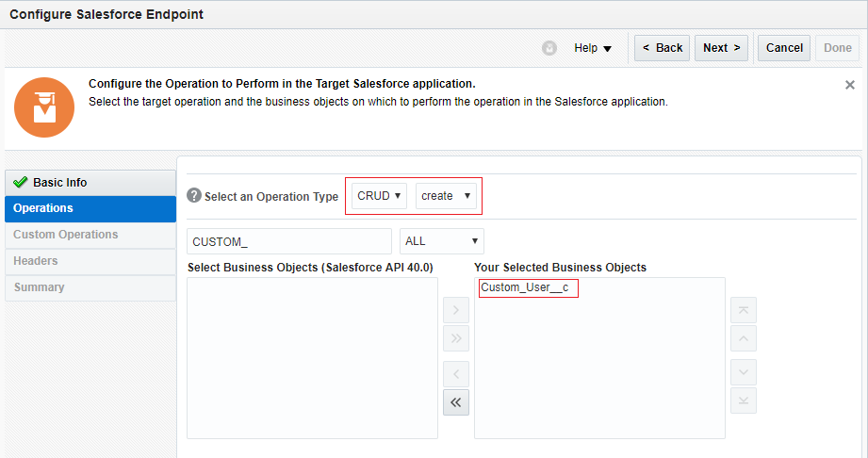
Task: Open the CRUD operation type dropdown
Action: [380, 196]
